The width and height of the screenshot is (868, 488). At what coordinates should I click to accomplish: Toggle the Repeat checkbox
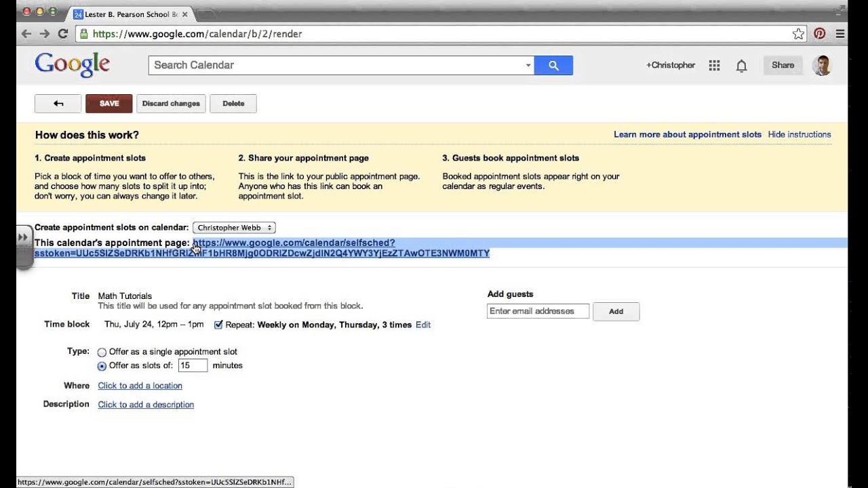point(218,325)
